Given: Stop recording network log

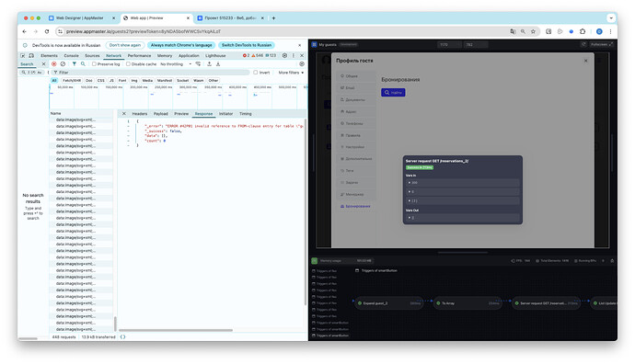Looking at the screenshot, I should 54,64.
